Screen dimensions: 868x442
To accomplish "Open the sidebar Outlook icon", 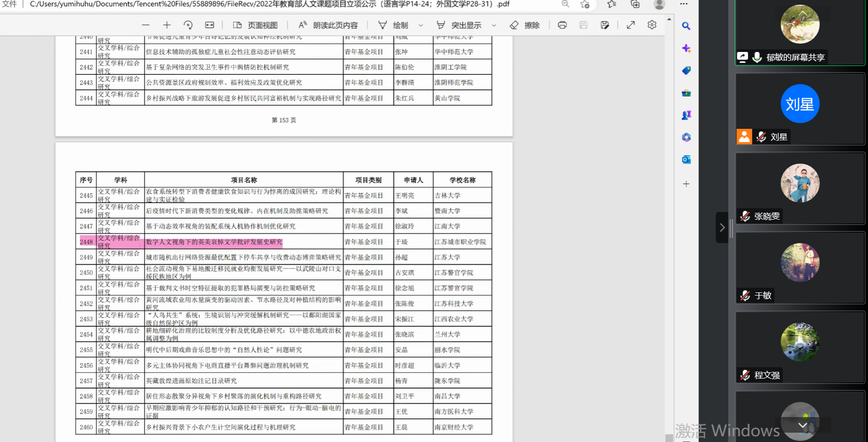I will [x=686, y=159].
